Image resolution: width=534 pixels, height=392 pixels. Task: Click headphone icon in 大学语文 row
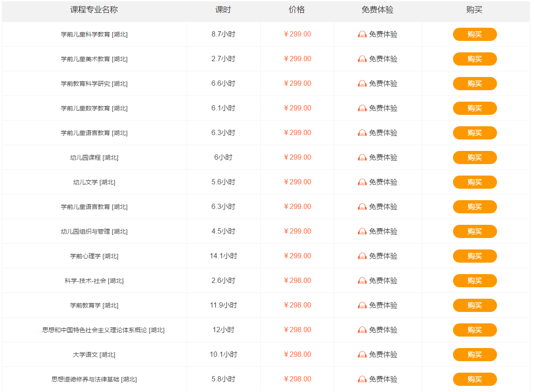[362, 355]
